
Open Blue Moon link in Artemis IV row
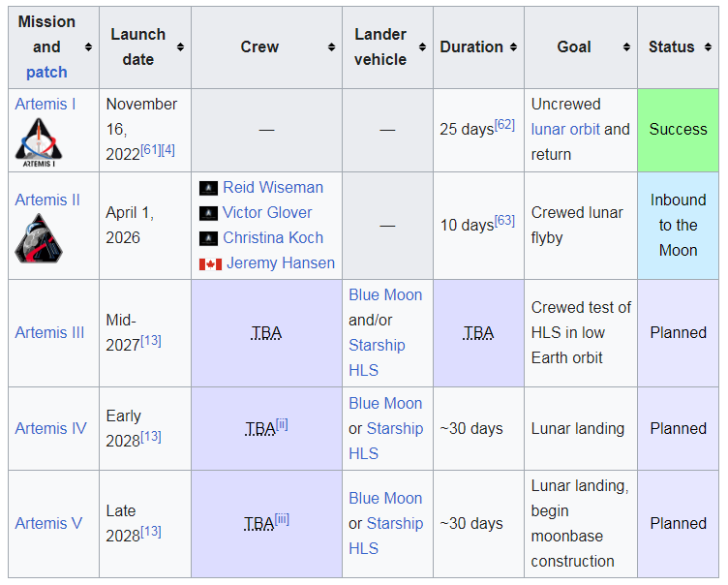385,403
